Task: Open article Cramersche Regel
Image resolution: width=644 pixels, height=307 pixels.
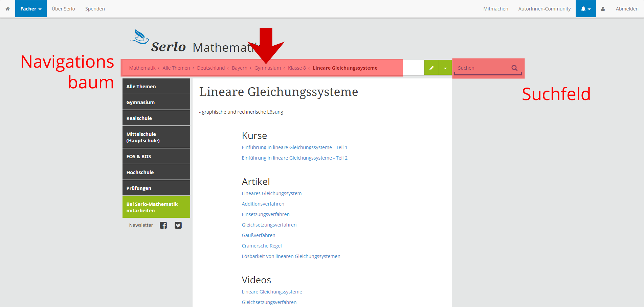Action: click(262, 246)
